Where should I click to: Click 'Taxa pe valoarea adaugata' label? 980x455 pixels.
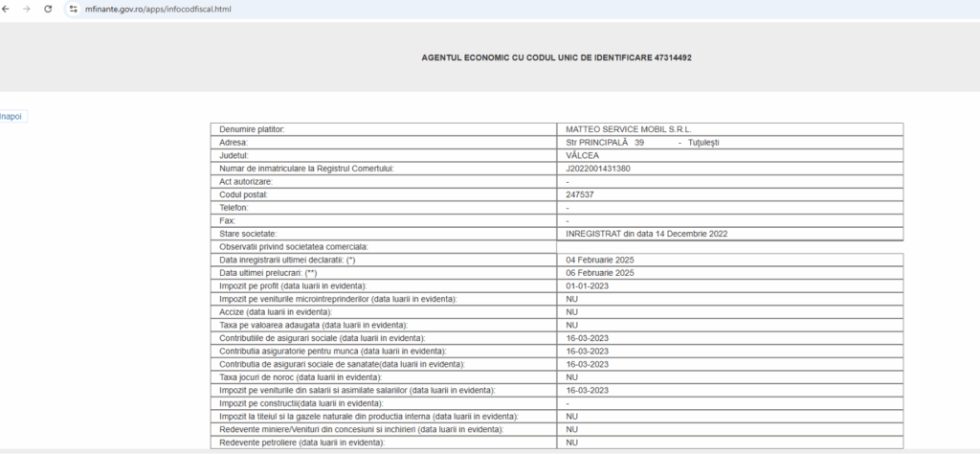[x=313, y=326]
